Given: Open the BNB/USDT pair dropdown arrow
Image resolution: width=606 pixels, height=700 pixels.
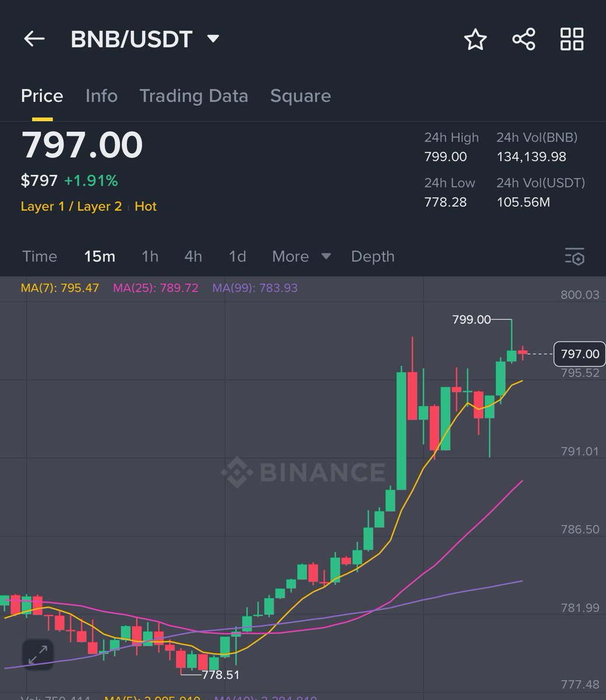Looking at the screenshot, I should pyautogui.click(x=213, y=39).
